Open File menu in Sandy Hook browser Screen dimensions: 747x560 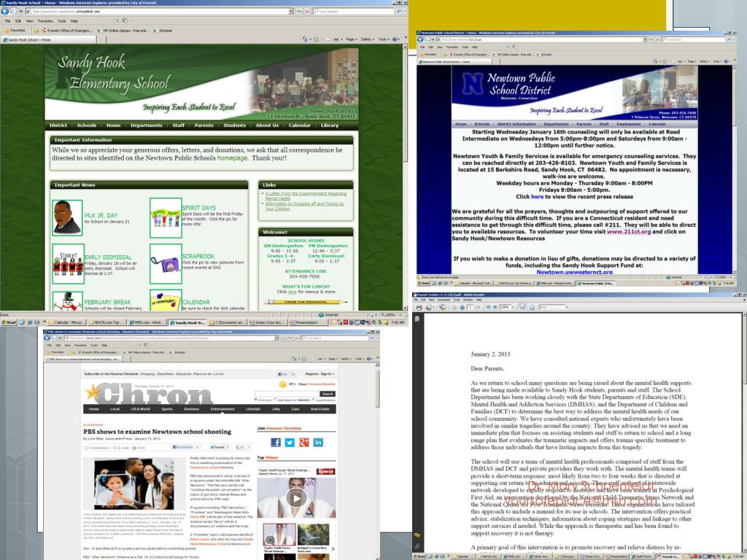click(7, 21)
